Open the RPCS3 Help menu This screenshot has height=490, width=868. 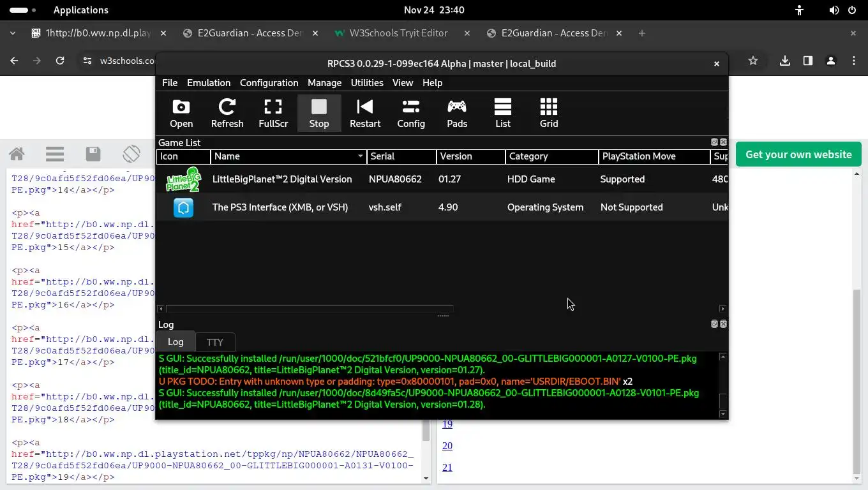432,83
